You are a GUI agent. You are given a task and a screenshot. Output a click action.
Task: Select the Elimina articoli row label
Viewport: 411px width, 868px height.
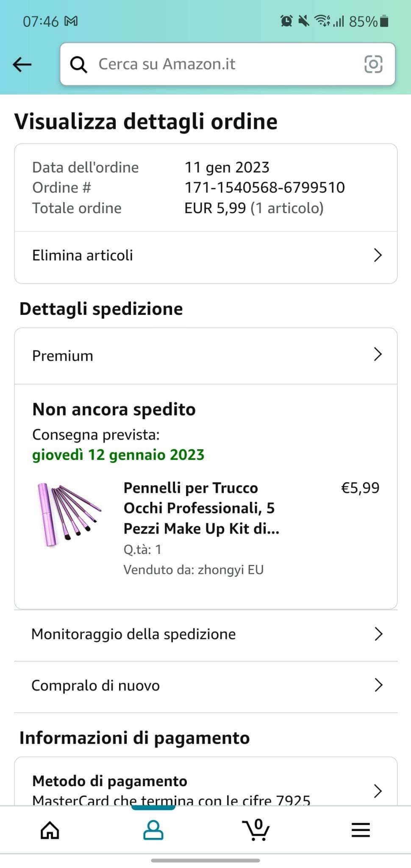(x=83, y=255)
